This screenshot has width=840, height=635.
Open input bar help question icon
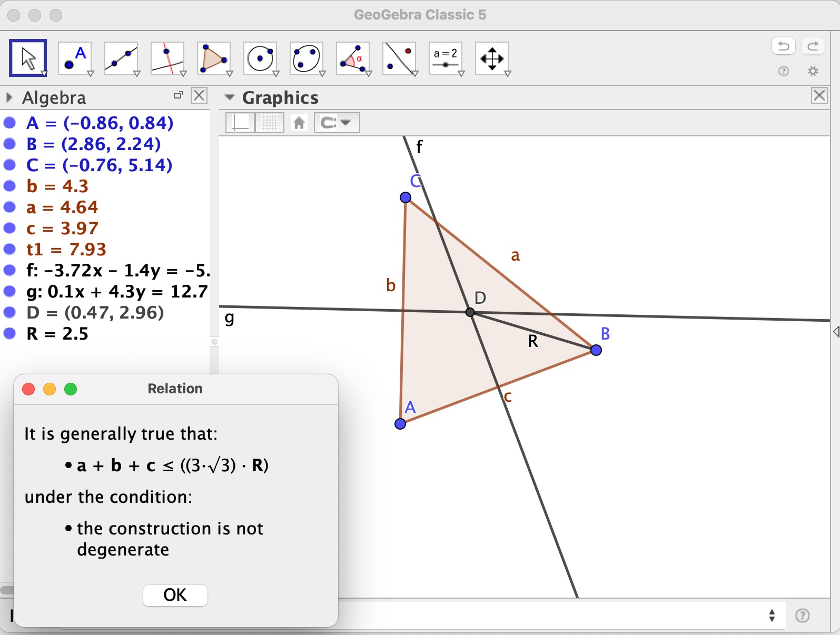803,616
